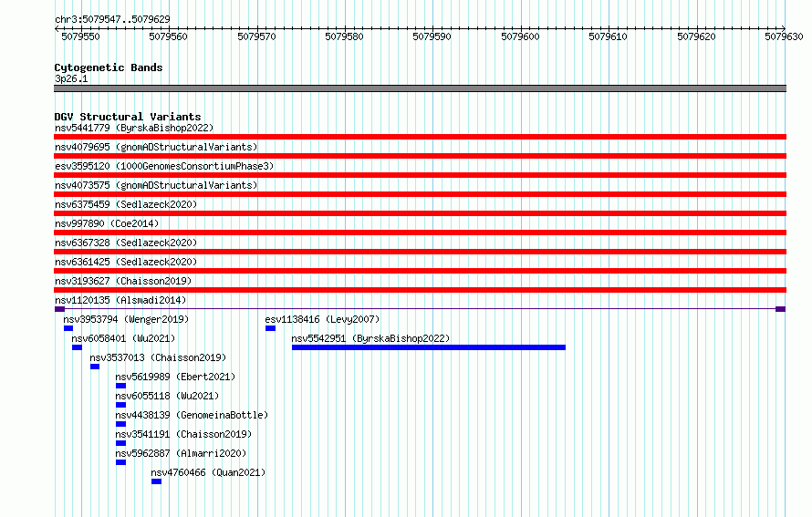Click small blue block under esv1138416
The image size is (812, 517).
pyautogui.click(x=270, y=328)
